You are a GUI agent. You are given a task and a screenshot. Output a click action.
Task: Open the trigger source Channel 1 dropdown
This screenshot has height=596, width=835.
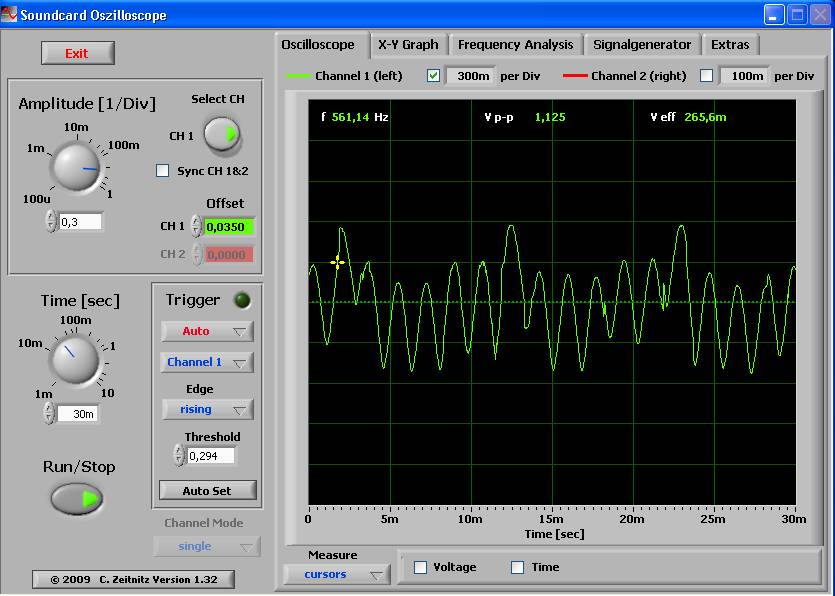tap(207, 362)
